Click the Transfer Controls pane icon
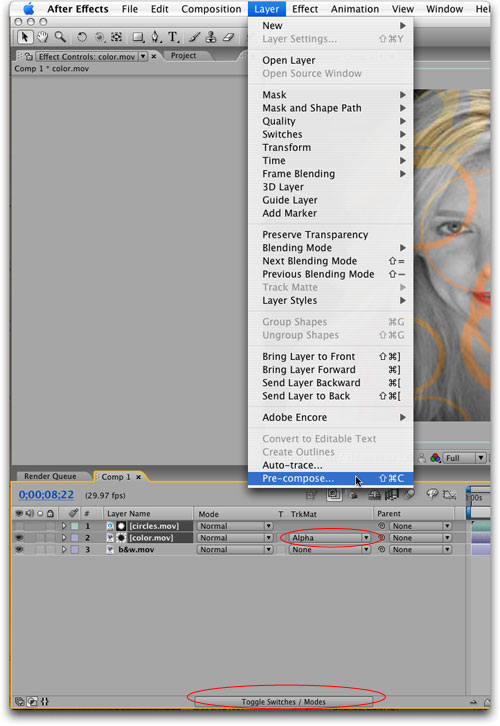The width and height of the screenshot is (500, 726). pyautogui.click(x=32, y=701)
